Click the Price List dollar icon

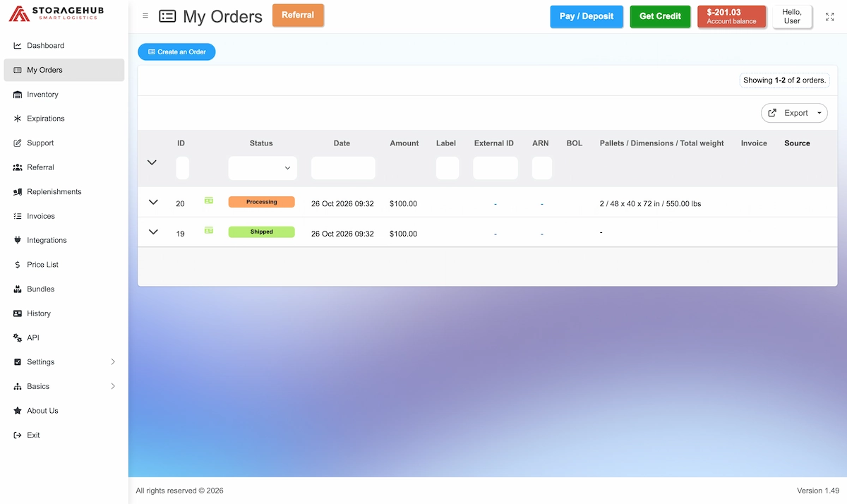pos(18,265)
